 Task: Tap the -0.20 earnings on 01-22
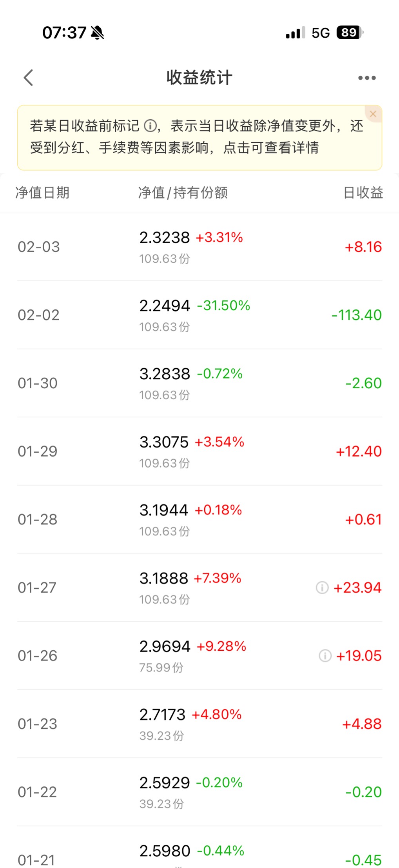(363, 792)
